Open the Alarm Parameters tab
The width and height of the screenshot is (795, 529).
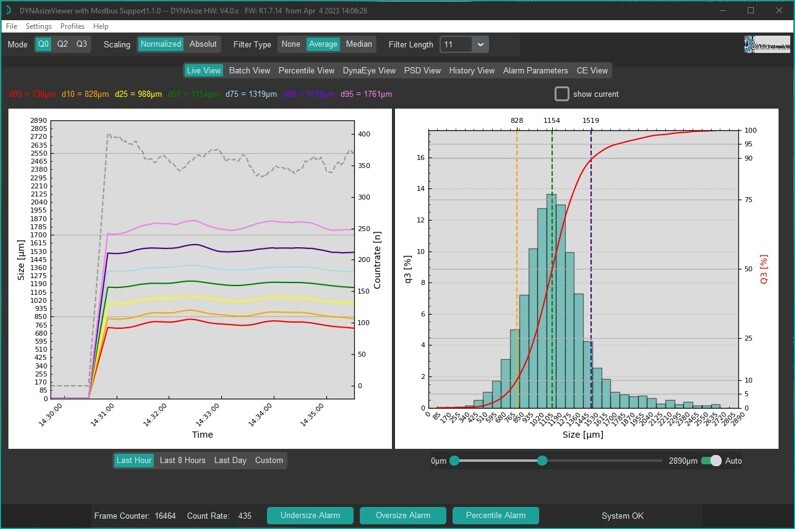click(x=535, y=70)
